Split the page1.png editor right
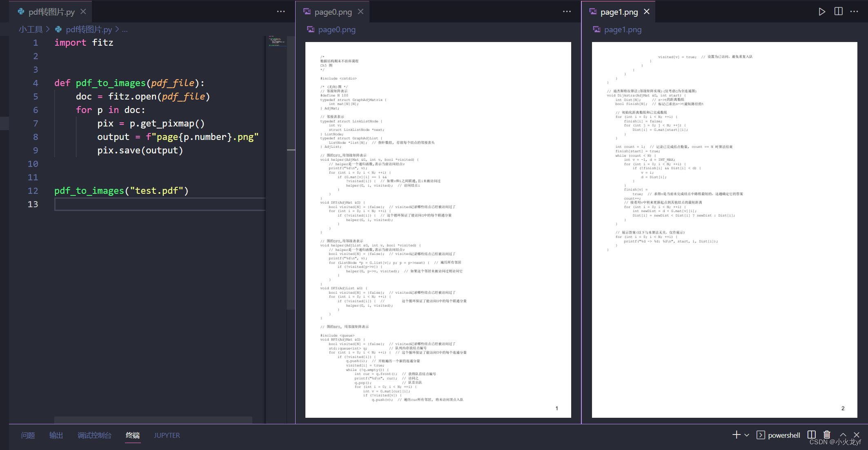Image resolution: width=868 pixels, height=450 pixels. (x=838, y=12)
